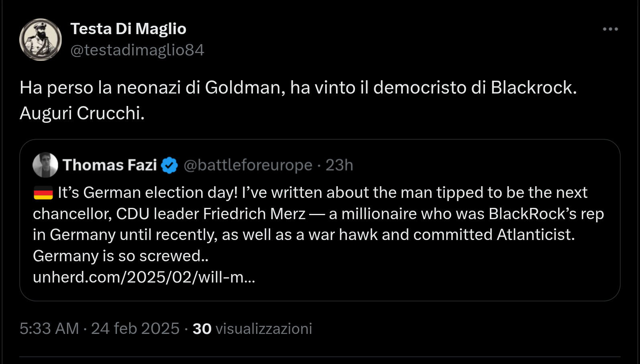The image size is (640, 364).
Task: Click the 23h timestamp on the quoted tweet
Action: [338, 165]
